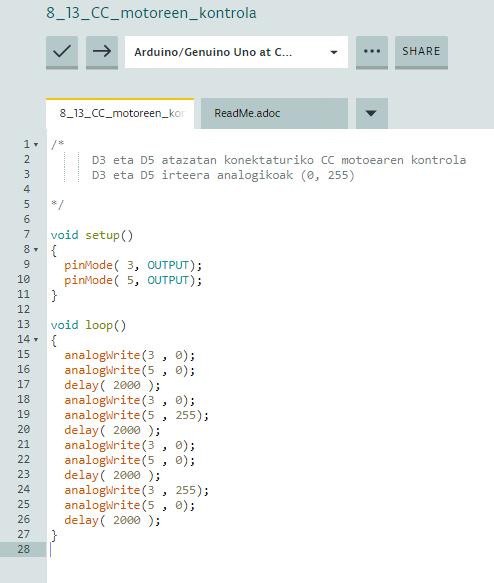This screenshot has height=583, width=494.
Task: Click the Upload arrow button
Action: click(102, 52)
